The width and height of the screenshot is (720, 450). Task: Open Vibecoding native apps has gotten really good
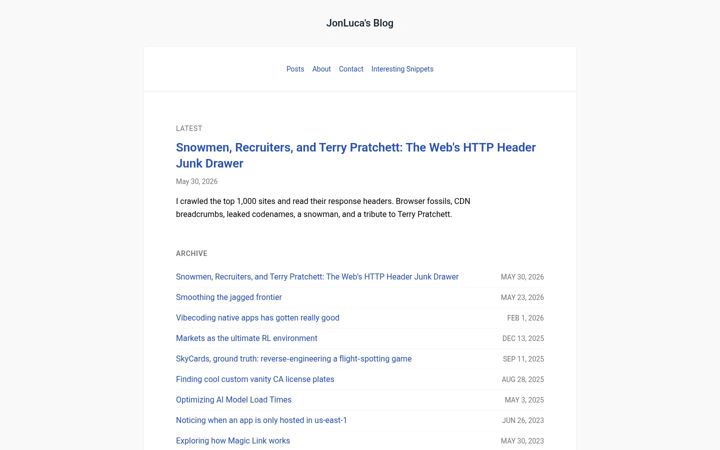pyautogui.click(x=258, y=318)
